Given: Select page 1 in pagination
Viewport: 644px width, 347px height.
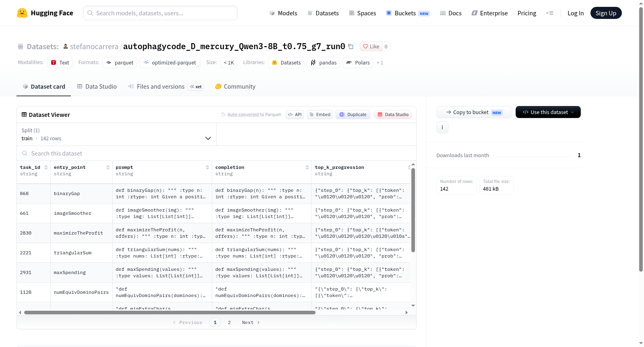Looking at the screenshot, I should [x=215, y=322].
